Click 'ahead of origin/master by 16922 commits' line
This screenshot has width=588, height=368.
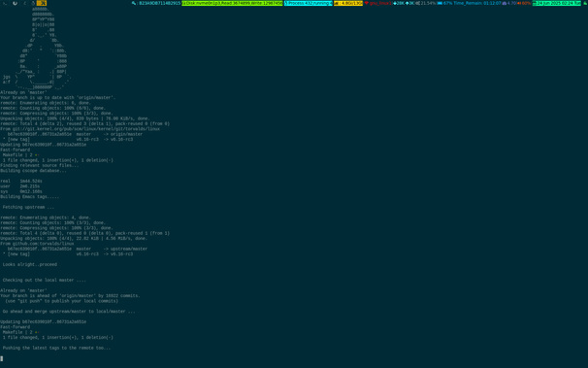coord(70,296)
